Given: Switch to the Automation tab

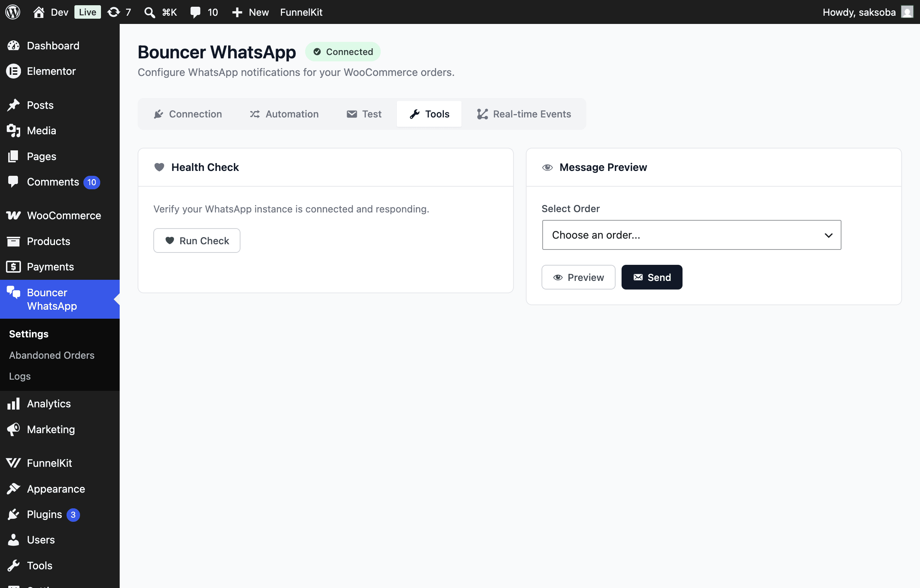Looking at the screenshot, I should (x=284, y=114).
